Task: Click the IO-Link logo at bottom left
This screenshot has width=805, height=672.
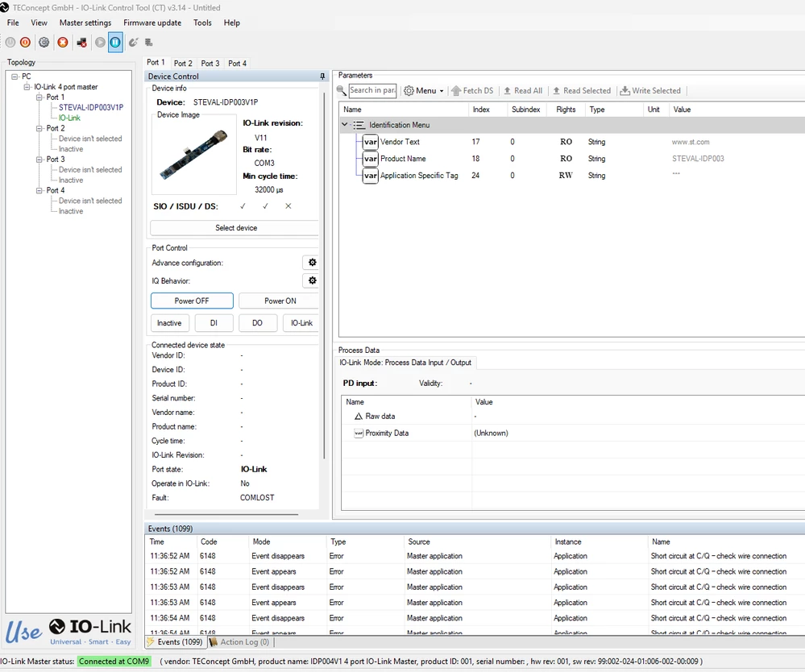Action: pos(90,626)
